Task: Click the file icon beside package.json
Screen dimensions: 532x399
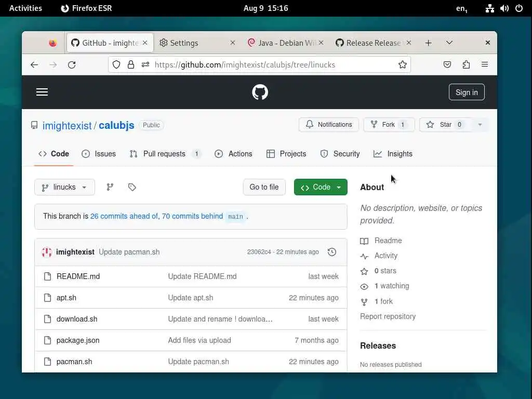Action: point(47,340)
